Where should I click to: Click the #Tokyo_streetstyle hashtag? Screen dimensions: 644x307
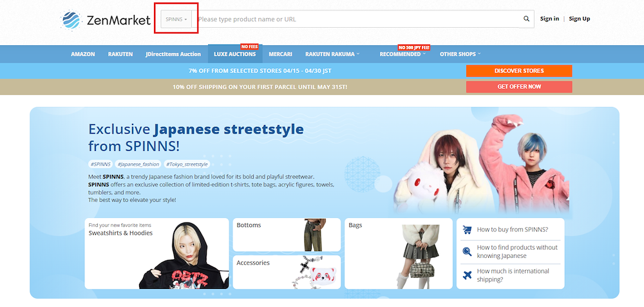point(187,164)
